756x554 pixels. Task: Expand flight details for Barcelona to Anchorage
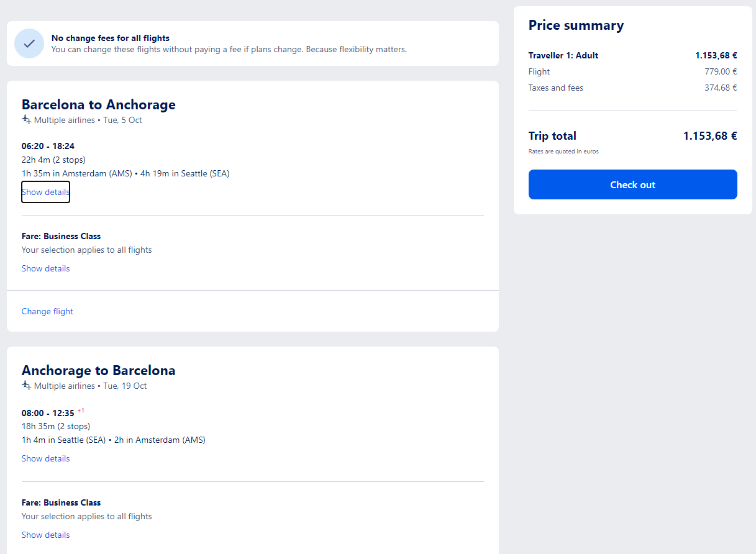pos(45,192)
